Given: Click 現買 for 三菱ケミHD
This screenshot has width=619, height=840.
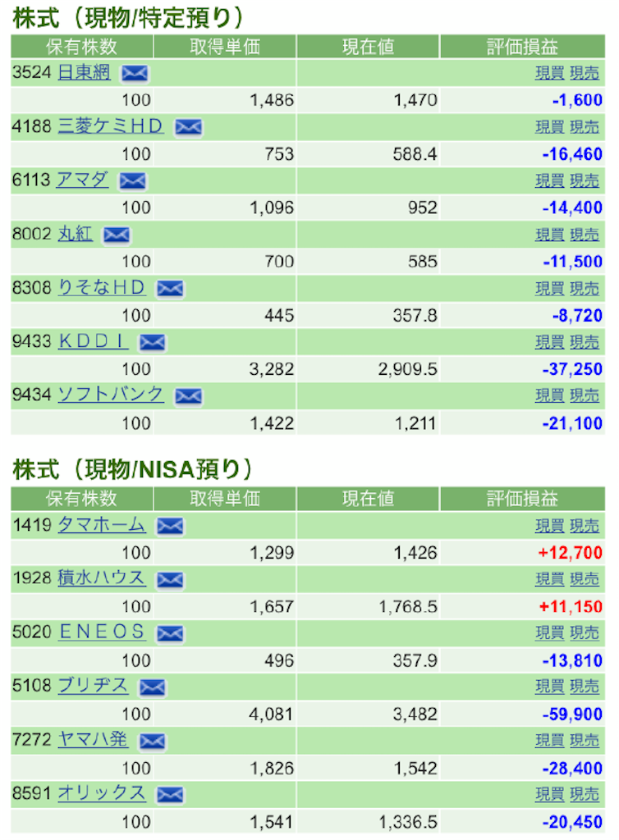Looking at the screenshot, I should (x=549, y=127).
